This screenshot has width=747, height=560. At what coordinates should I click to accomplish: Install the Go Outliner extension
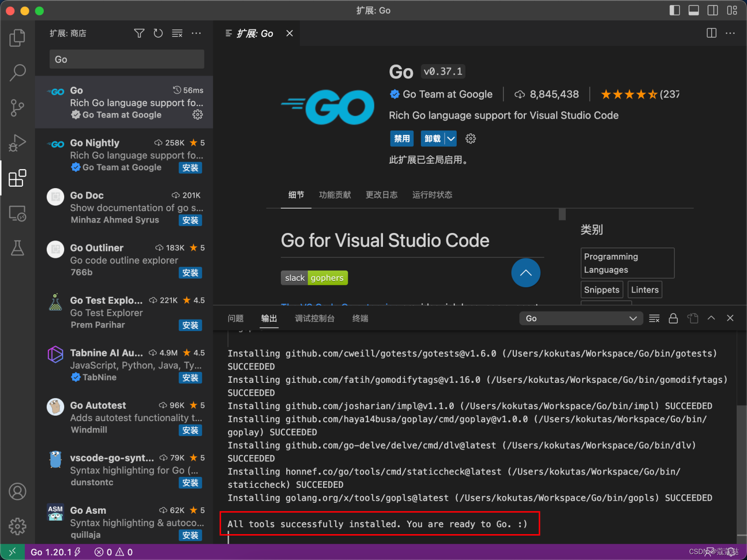(x=190, y=273)
